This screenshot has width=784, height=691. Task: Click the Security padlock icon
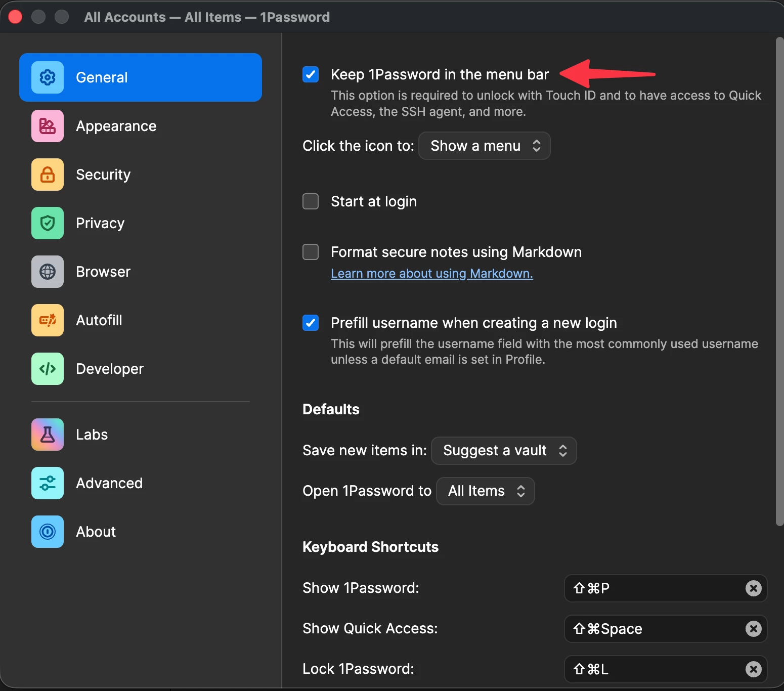point(48,175)
